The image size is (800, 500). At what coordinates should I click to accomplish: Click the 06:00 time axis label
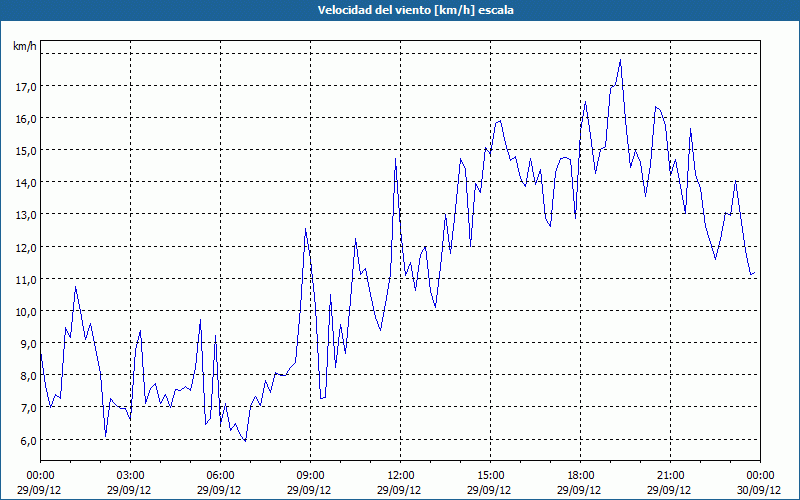click(x=220, y=476)
